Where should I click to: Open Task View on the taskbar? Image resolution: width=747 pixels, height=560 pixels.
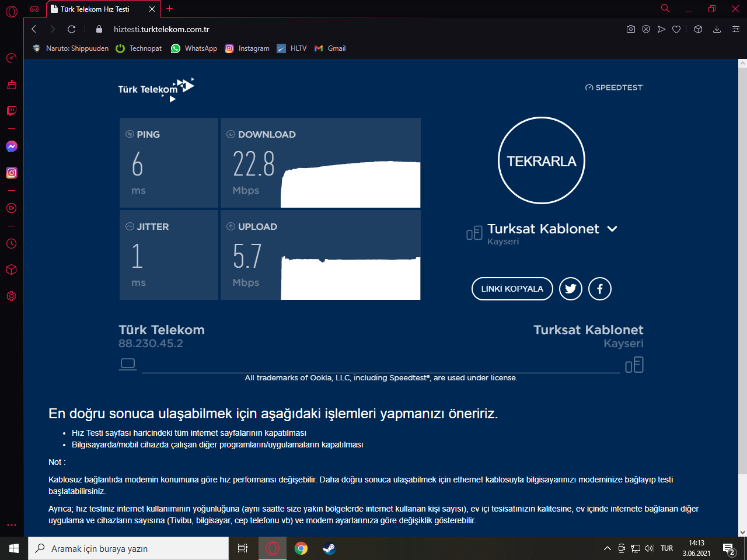[243, 548]
